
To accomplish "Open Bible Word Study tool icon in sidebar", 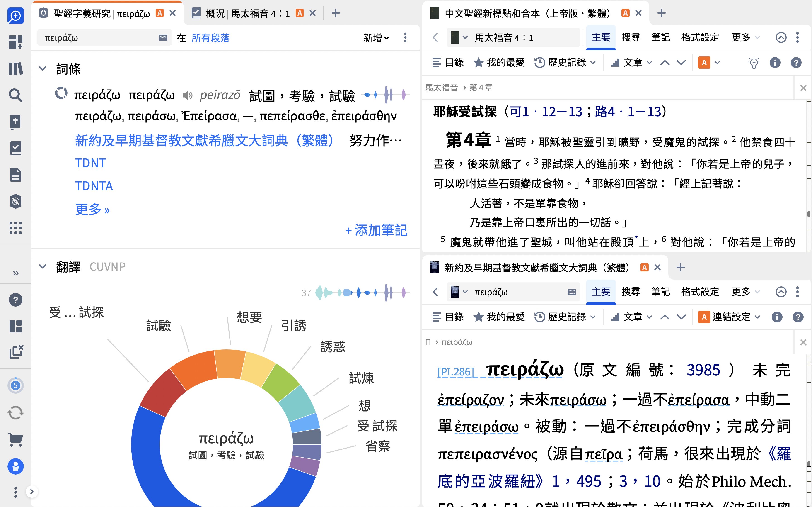I will (x=15, y=202).
